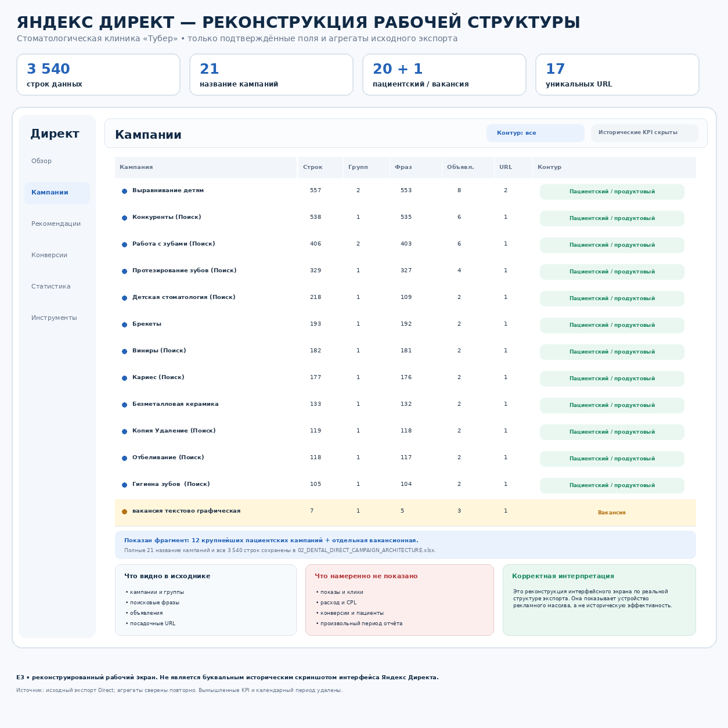Click the Корректная интерпретация heading
728x728 pixels.
coord(563,576)
